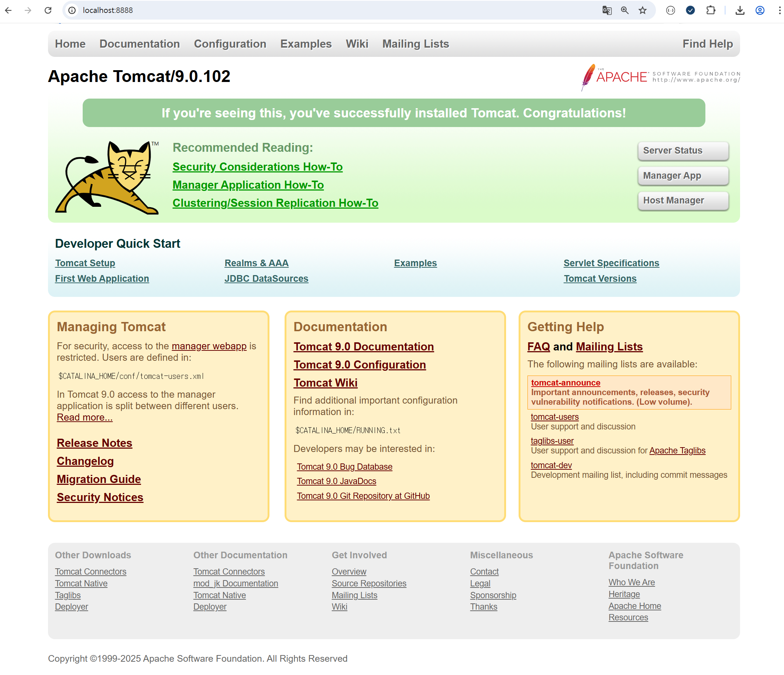Open the extensions puzzle icon

click(x=711, y=10)
